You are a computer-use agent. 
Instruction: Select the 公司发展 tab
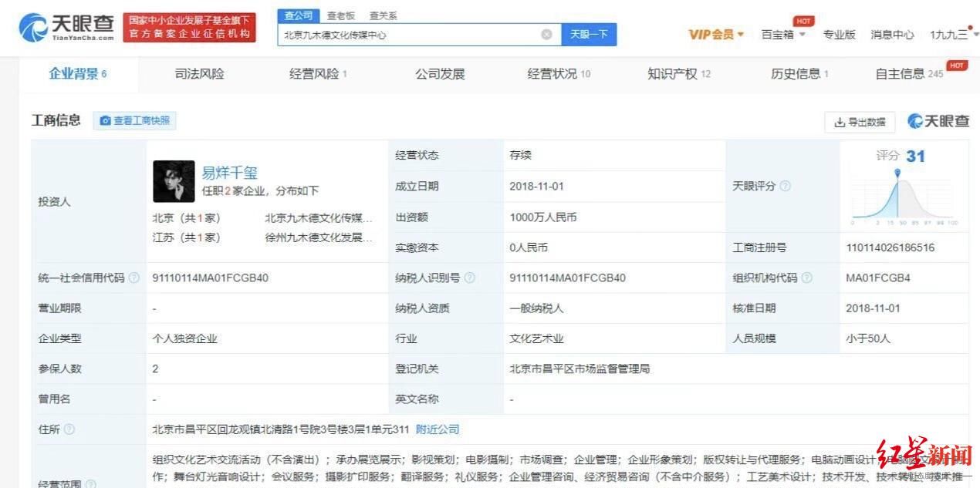click(440, 74)
